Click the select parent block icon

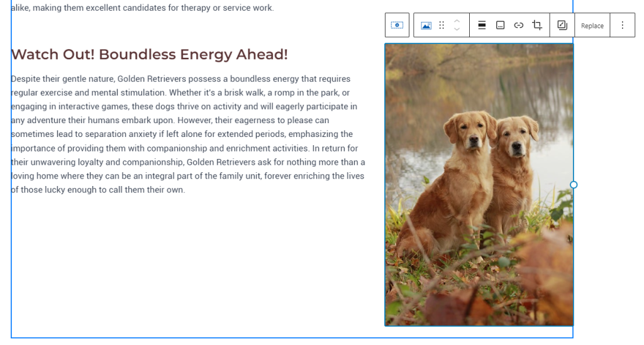coord(397,25)
